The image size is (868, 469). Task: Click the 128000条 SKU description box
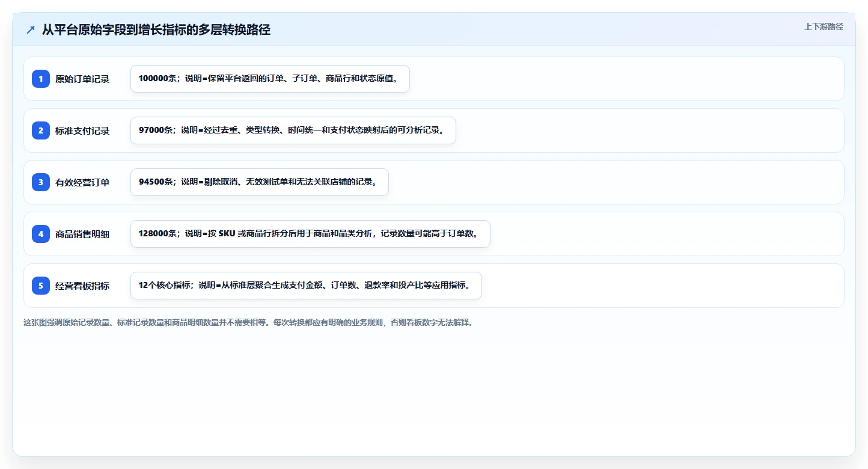pos(310,234)
